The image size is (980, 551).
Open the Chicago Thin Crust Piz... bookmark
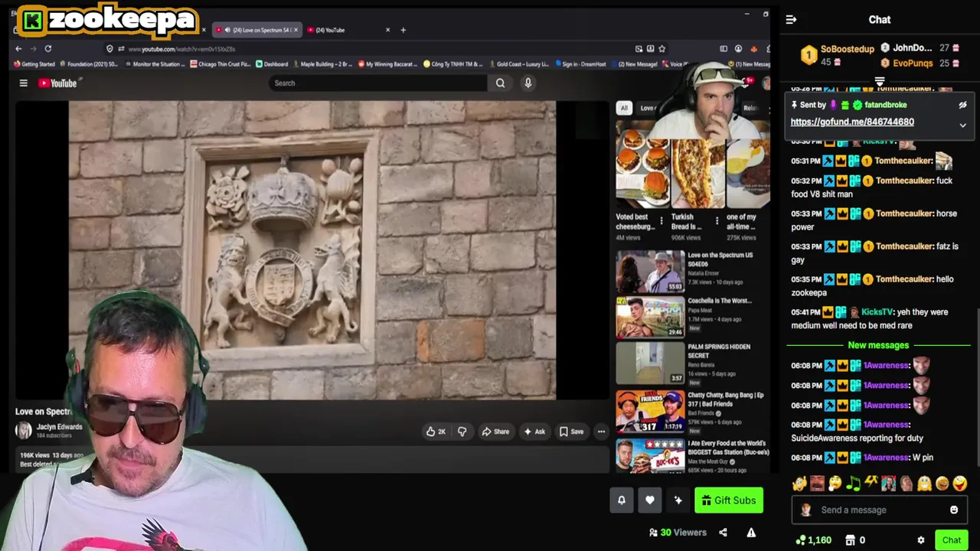(222, 64)
